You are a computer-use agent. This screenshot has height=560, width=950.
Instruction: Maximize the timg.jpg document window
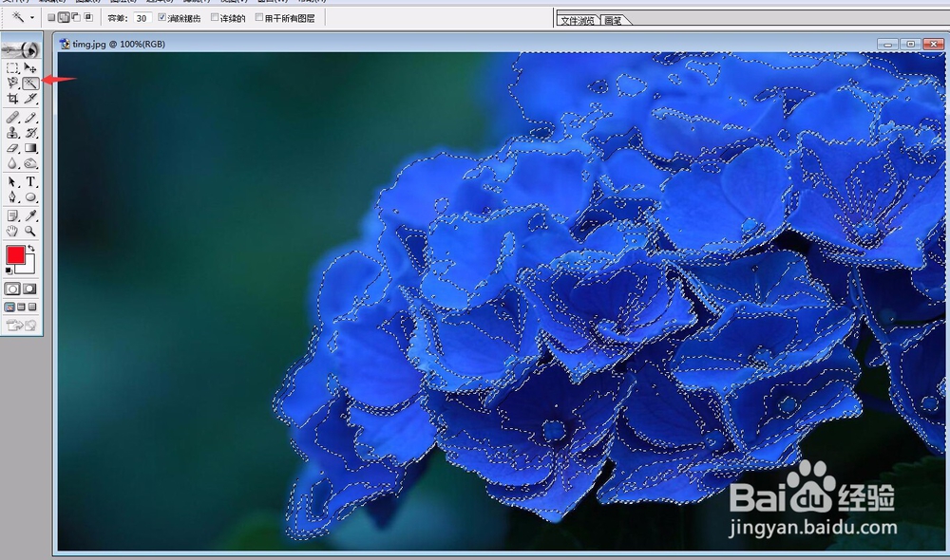point(911,45)
